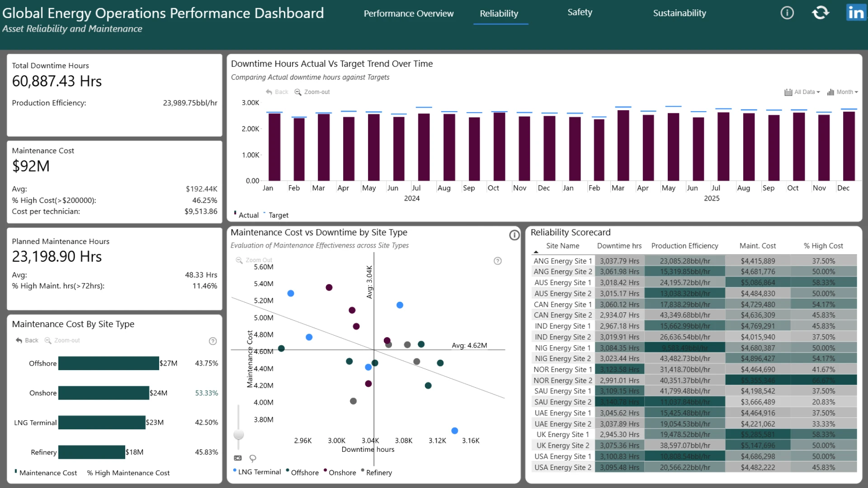Click the lasso selection icon below scatter chart
868x488 pixels.
tap(253, 458)
